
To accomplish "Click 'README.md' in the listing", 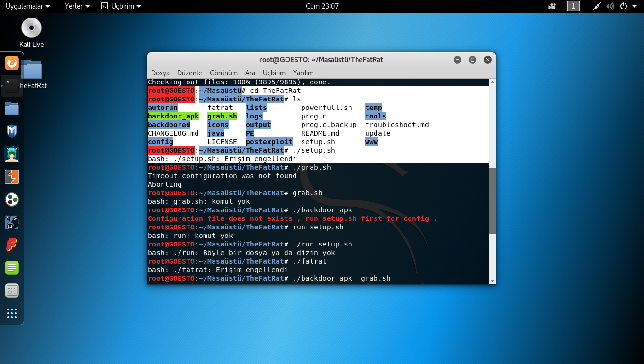I will point(320,133).
